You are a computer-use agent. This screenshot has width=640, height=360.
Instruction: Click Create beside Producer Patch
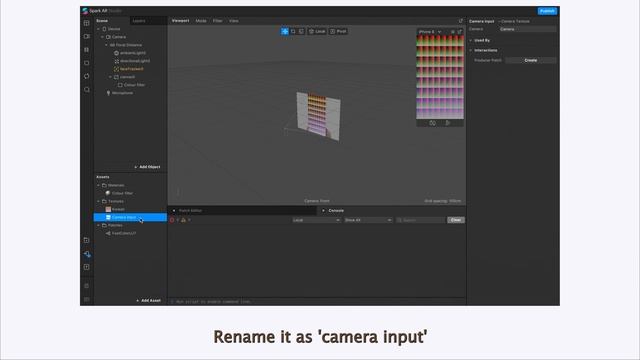(531, 60)
